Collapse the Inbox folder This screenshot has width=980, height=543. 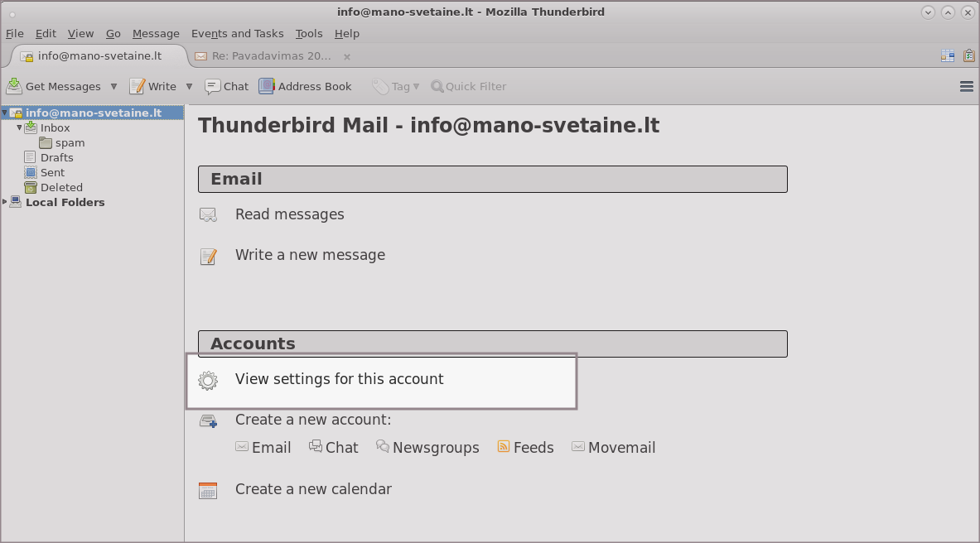click(x=19, y=127)
